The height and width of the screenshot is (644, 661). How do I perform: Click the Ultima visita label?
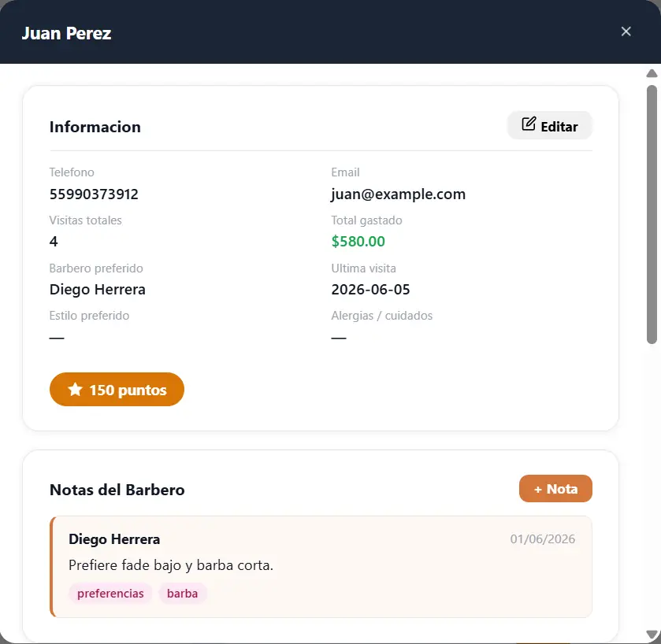363,268
